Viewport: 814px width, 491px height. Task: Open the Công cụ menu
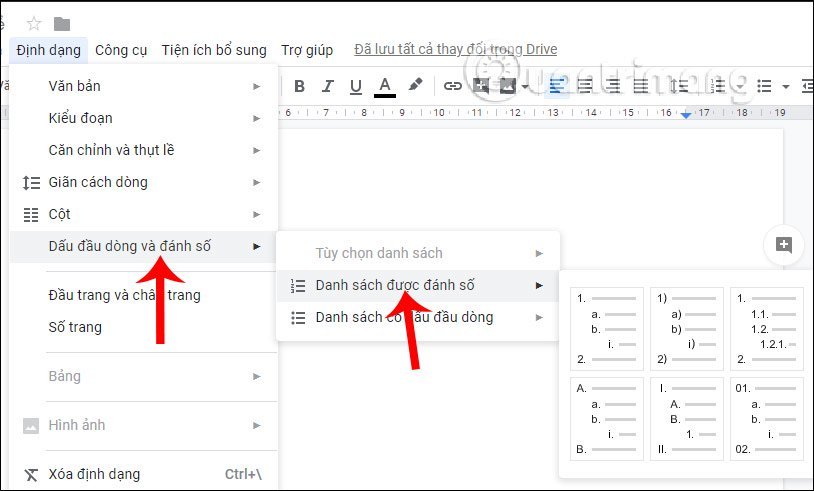(121, 49)
